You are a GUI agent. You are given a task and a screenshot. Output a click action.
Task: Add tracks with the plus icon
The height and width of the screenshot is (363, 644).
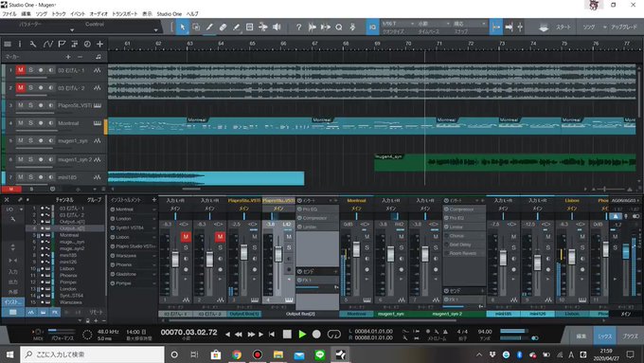[x=99, y=44]
